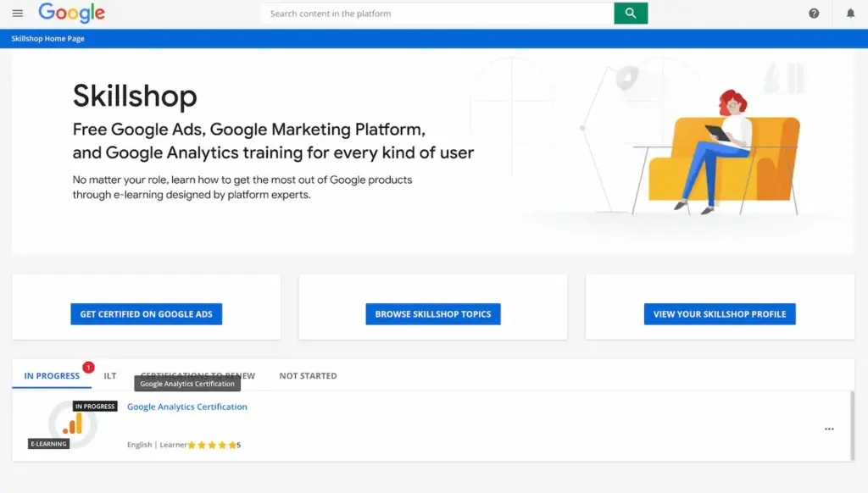
Task: Switch to the Not Started tab
Action: 308,376
